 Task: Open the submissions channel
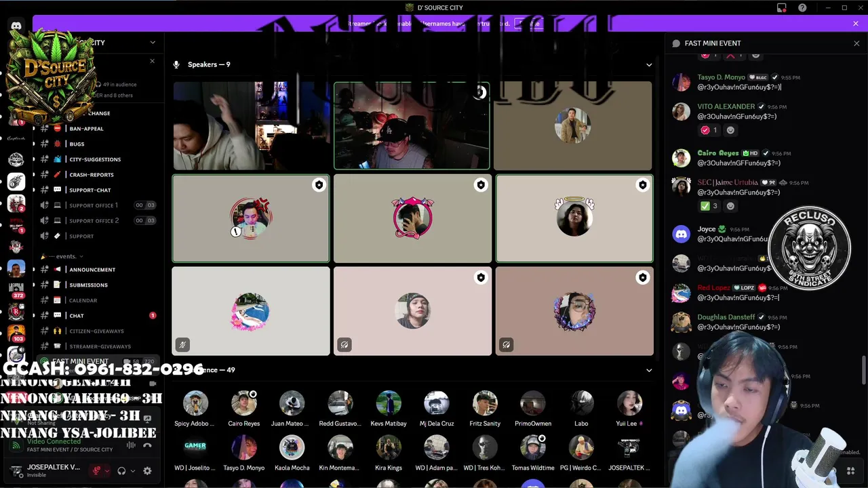pos(98,285)
